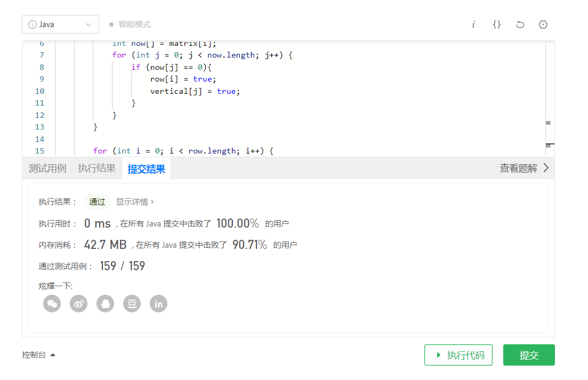The width and height of the screenshot is (588, 380).
Task: Click line number 15 in gutter
Action: pos(40,151)
